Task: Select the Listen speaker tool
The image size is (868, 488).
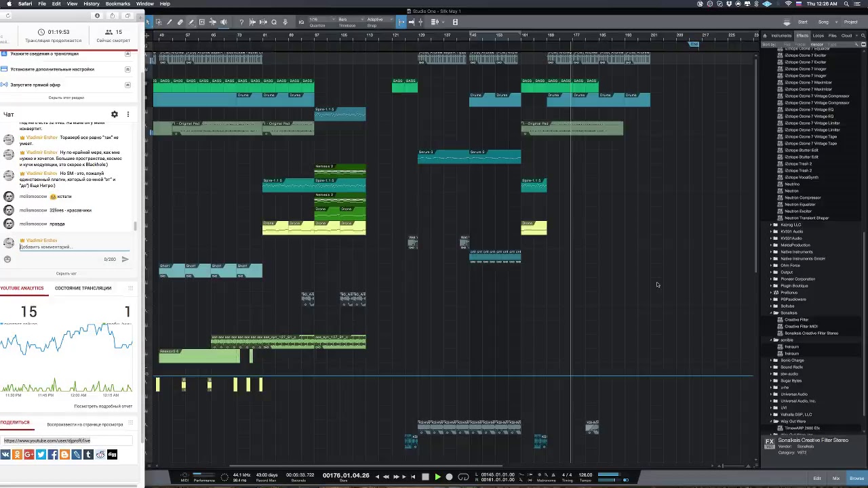Action: [224, 22]
